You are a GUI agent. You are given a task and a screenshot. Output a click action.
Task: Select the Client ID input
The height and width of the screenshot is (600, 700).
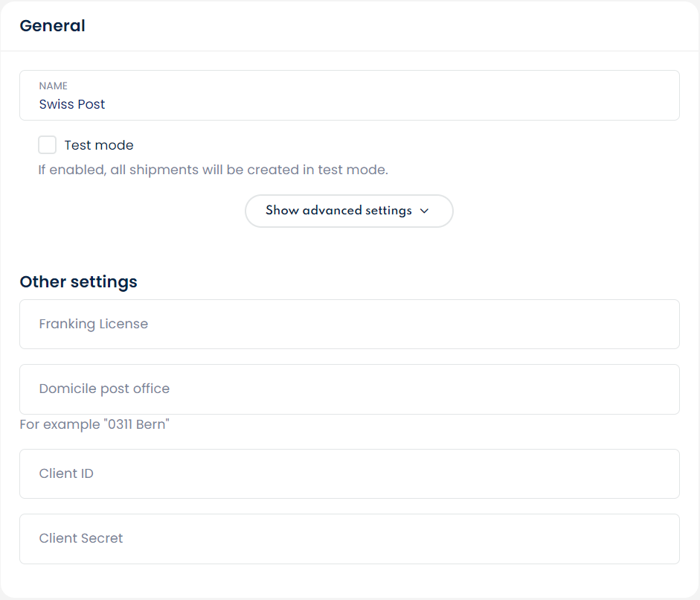[x=350, y=474]
